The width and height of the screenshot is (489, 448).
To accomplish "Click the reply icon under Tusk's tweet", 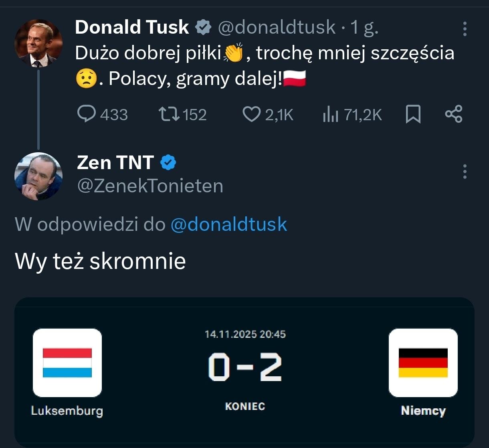I will click(86, 114).
